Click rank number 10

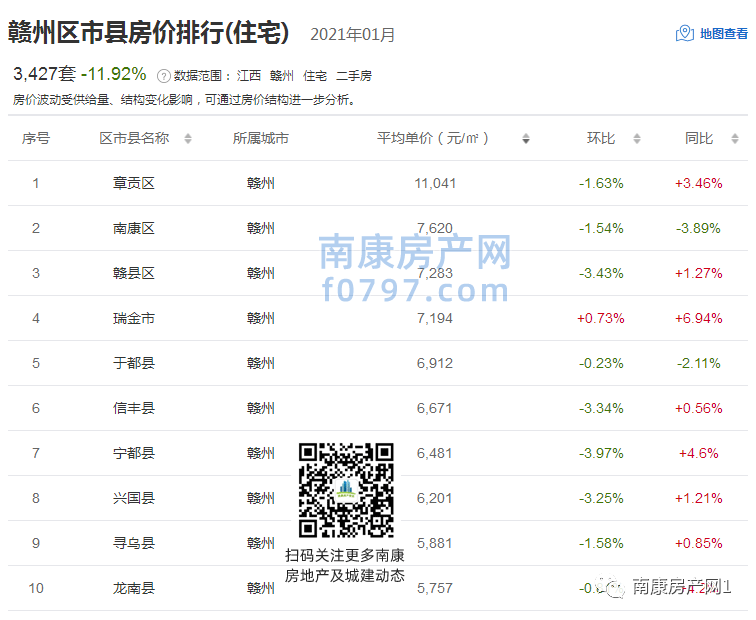tap(36, 588)
